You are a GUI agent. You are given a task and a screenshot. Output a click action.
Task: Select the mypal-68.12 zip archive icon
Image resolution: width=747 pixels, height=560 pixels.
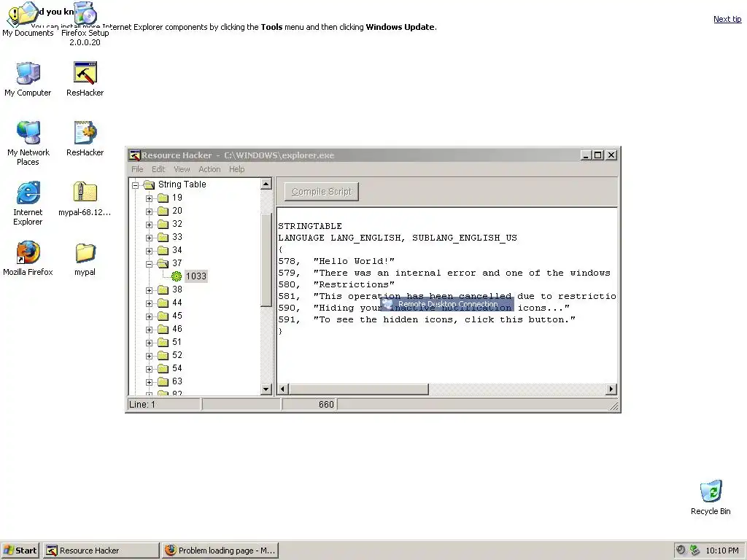tap(85, 192)
